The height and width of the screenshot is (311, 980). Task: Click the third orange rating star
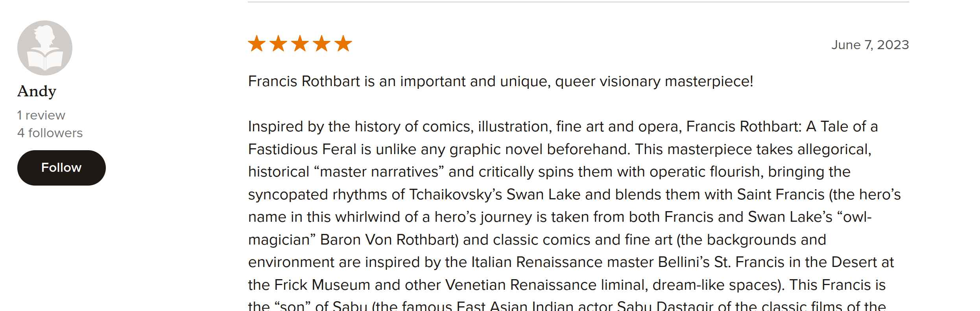click(300, 43)
